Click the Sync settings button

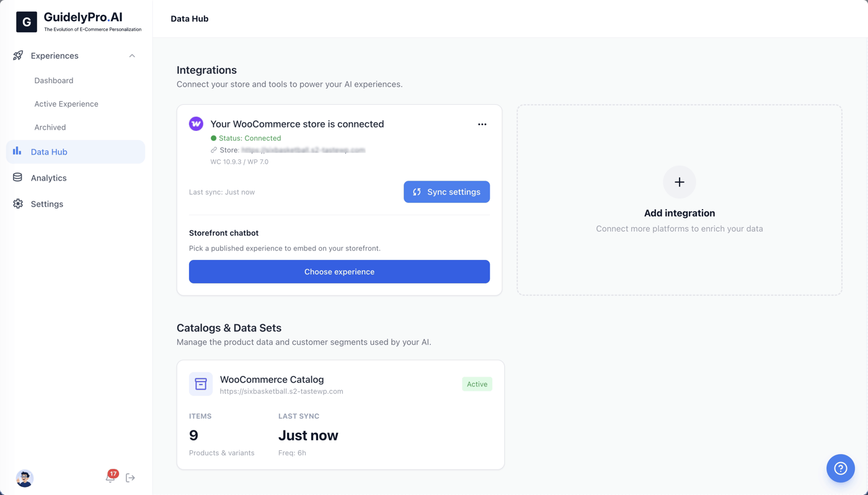pos(446,192)
